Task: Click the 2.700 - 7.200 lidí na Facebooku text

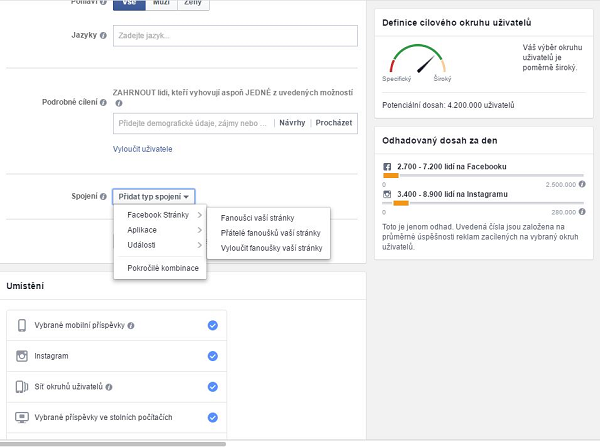Action: pos(452,166)
